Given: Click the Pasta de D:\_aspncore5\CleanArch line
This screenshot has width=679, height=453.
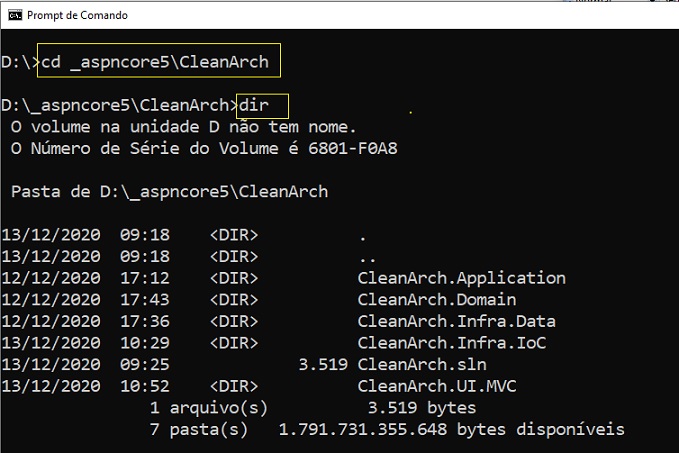Looking at the screenshot, I should (x=169, y=191).
